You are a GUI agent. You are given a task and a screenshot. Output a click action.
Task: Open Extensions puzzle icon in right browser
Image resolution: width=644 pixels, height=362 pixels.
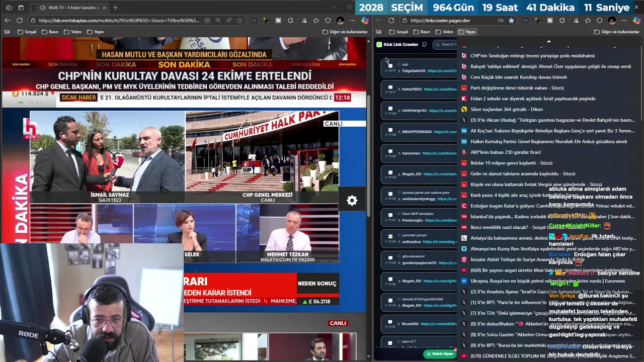pos(562,21)
